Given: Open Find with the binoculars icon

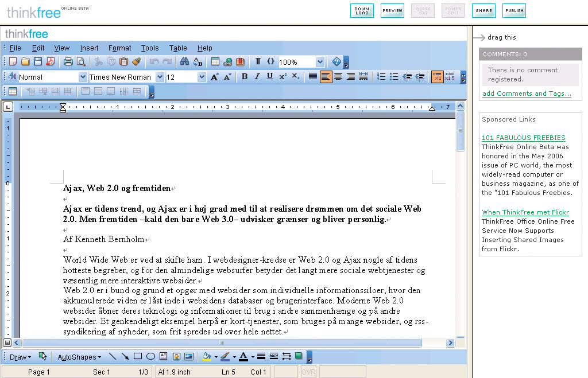Looking at the screenshot, I should point(184,62).
